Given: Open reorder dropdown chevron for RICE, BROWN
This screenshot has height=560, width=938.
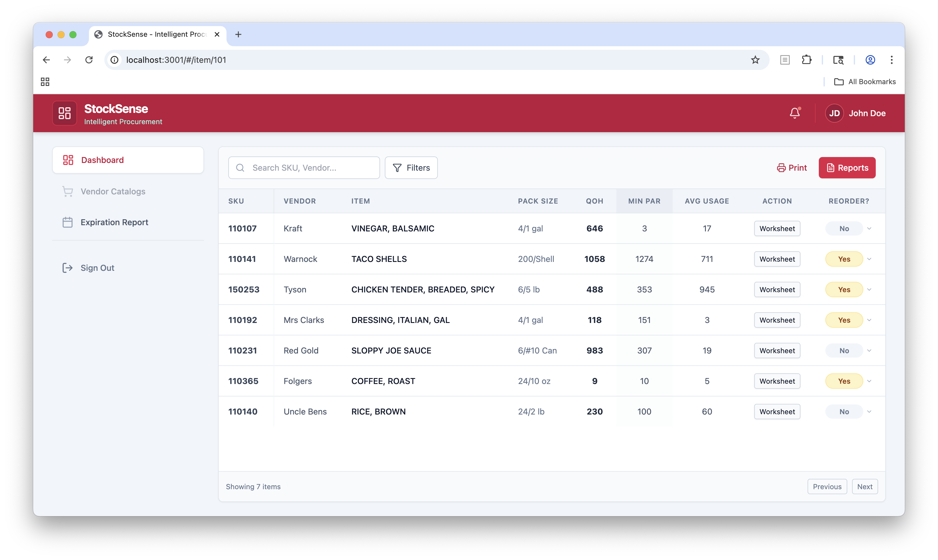Looking at the screenshot, I should click(870, 411).
